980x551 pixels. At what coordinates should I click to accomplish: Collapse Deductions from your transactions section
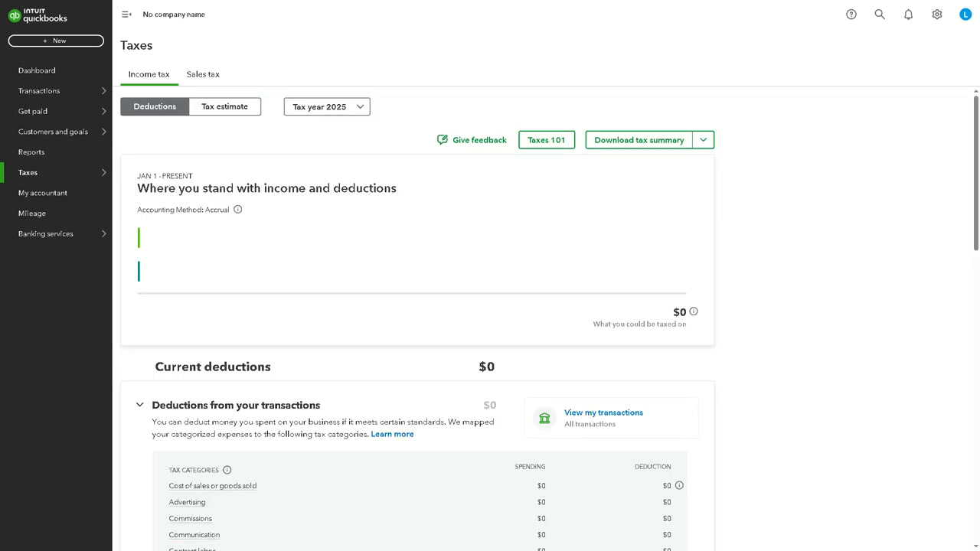point(139,405)
